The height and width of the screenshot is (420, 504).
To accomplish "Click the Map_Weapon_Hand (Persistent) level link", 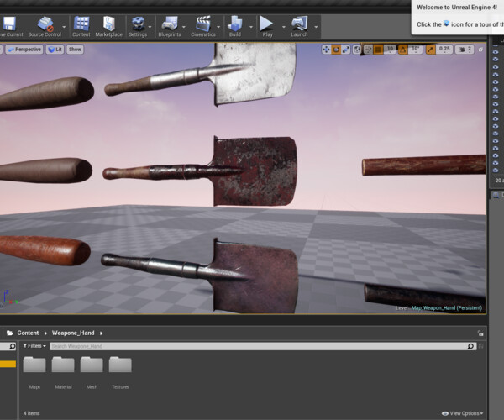I will [x=447, y=307].
